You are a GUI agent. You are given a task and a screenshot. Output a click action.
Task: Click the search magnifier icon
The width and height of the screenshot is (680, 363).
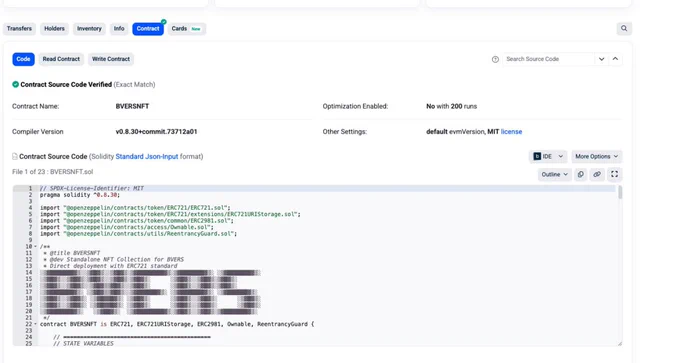tap(624, 29)
